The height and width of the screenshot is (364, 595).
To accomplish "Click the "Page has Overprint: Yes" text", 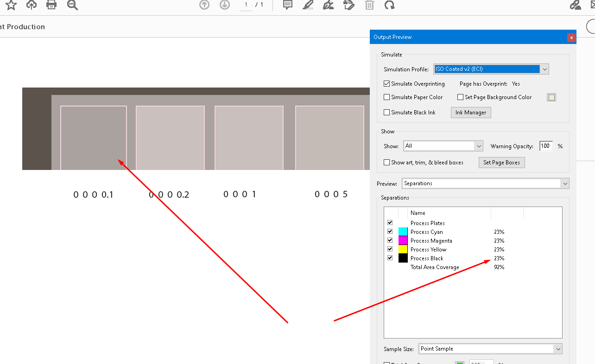I will pyautogui.click(x=490, y=84).
